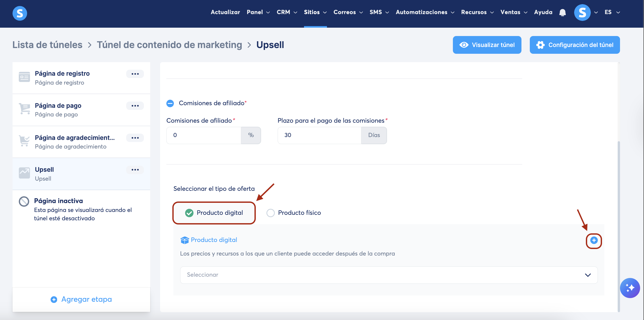Click the blue plus to add digital product

(x=594, y=240)
